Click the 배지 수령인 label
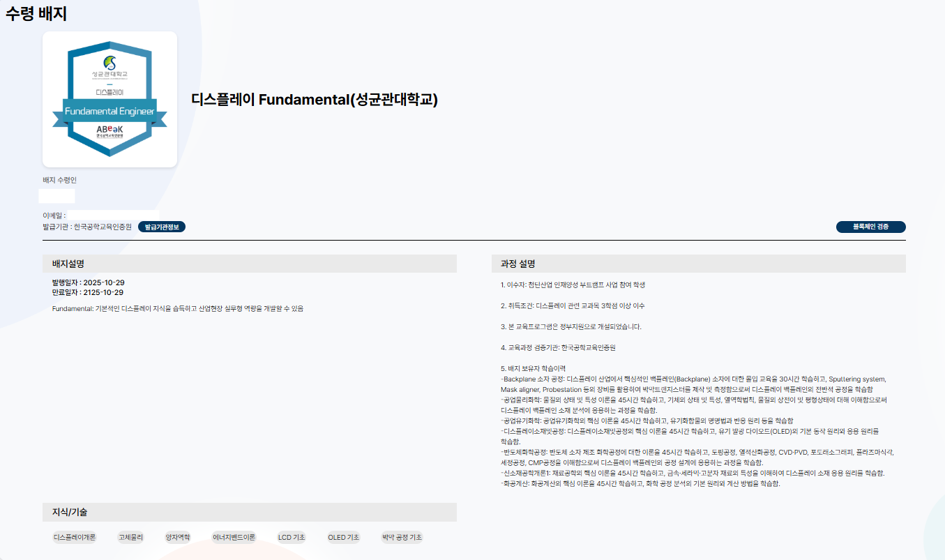 [59, 180]
